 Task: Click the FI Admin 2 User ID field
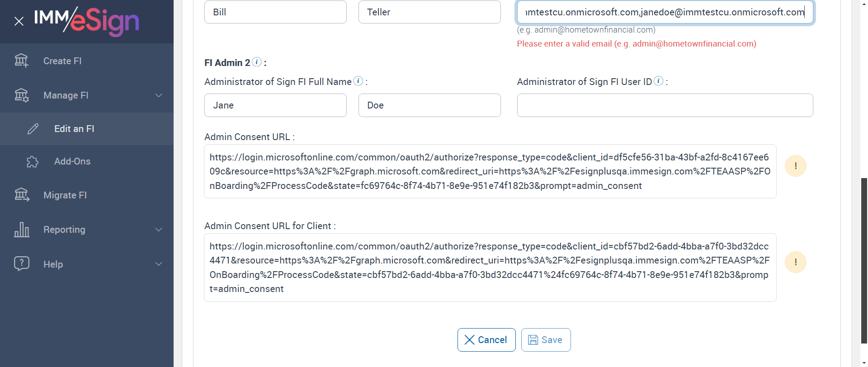[665, 105]
